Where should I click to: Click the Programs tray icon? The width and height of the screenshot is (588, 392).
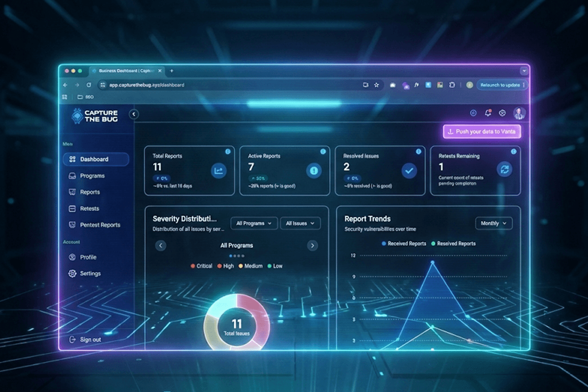(x=72, y=176)
